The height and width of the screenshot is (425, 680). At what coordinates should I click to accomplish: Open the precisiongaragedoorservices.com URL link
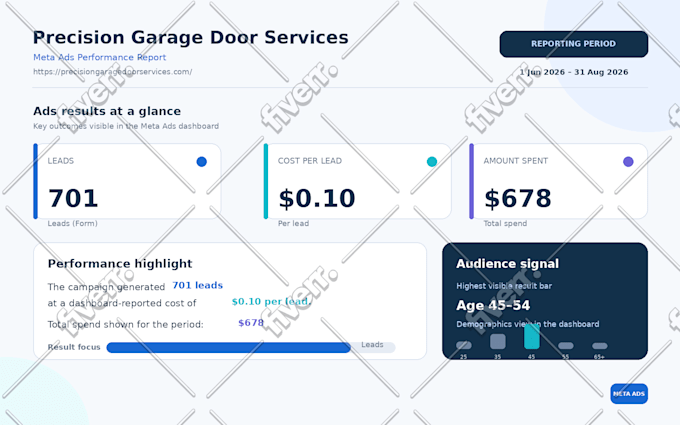tap(113, 72)
